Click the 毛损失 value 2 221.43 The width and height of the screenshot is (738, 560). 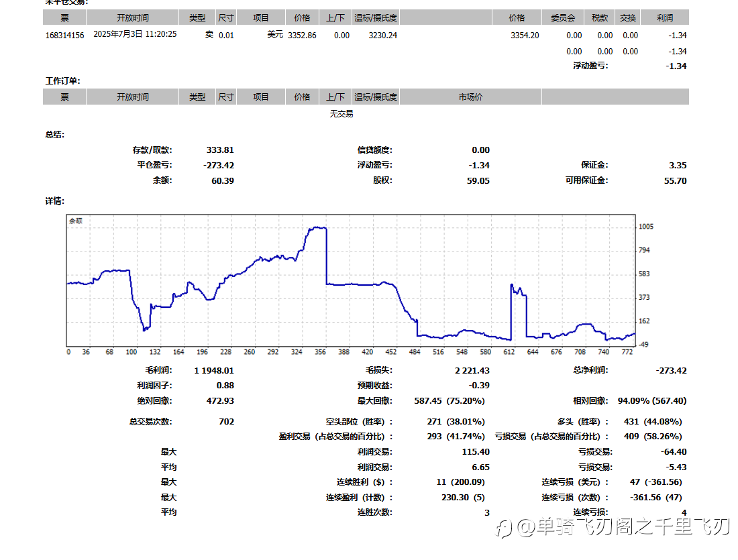click(x=472, y=371)
